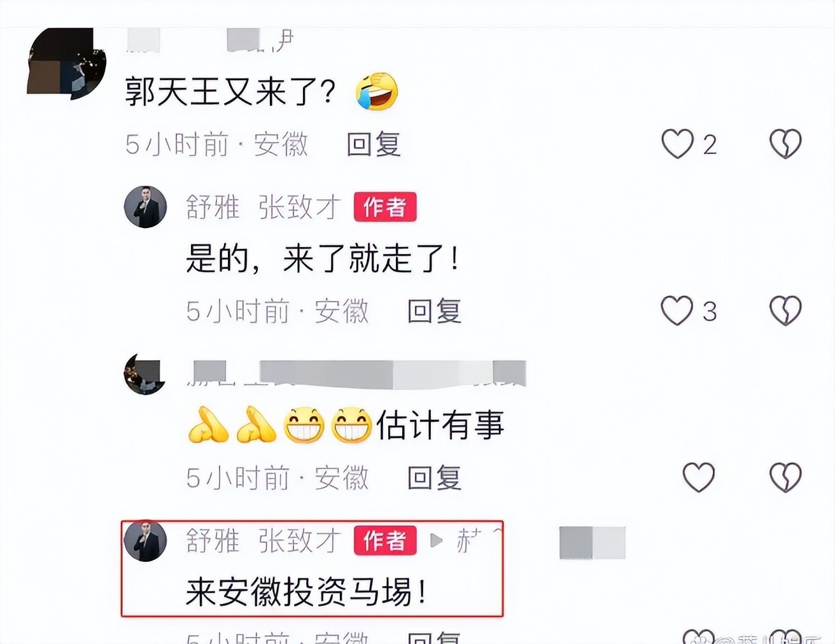Open author avatar in the red highlighted reply
This screenshot has width=835, height=644.
(145, 541)
